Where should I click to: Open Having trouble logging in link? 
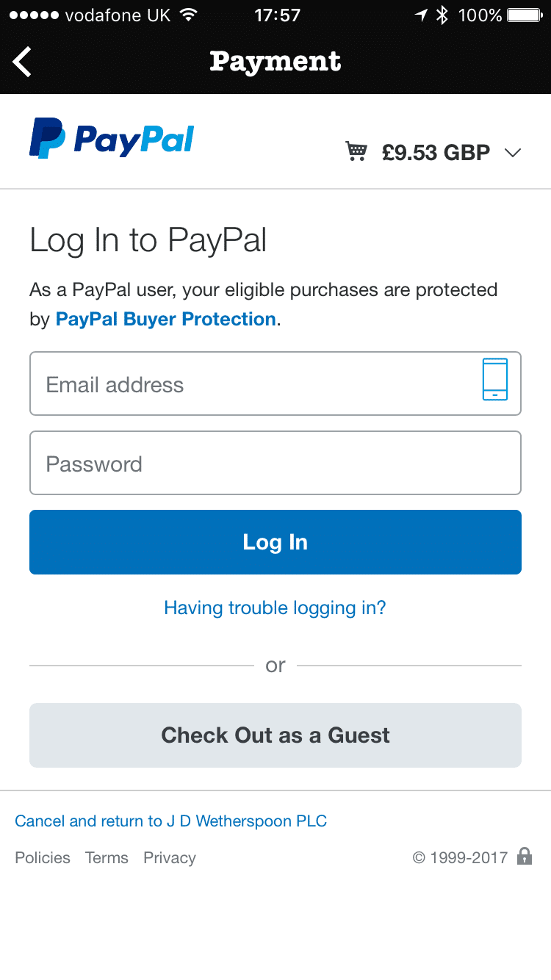275,608
